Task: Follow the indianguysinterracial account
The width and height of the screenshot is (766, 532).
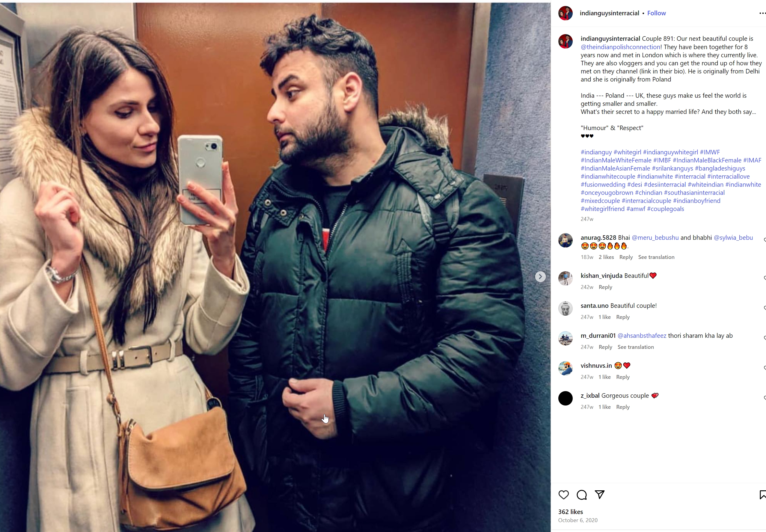Action: point(656,13)
